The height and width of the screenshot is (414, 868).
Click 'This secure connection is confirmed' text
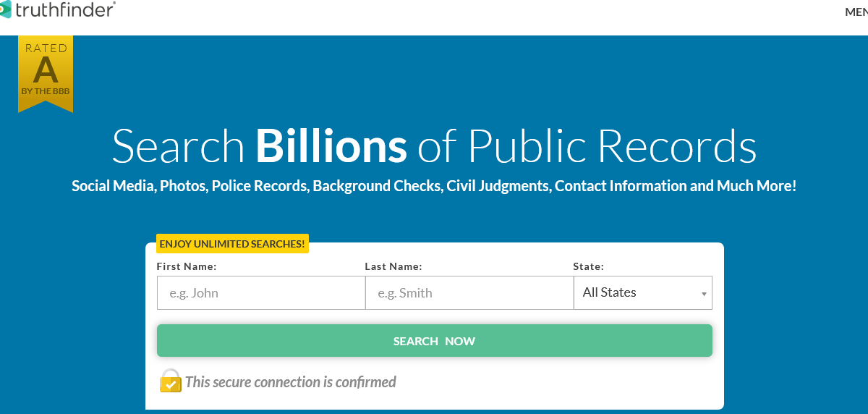point(291,381)
